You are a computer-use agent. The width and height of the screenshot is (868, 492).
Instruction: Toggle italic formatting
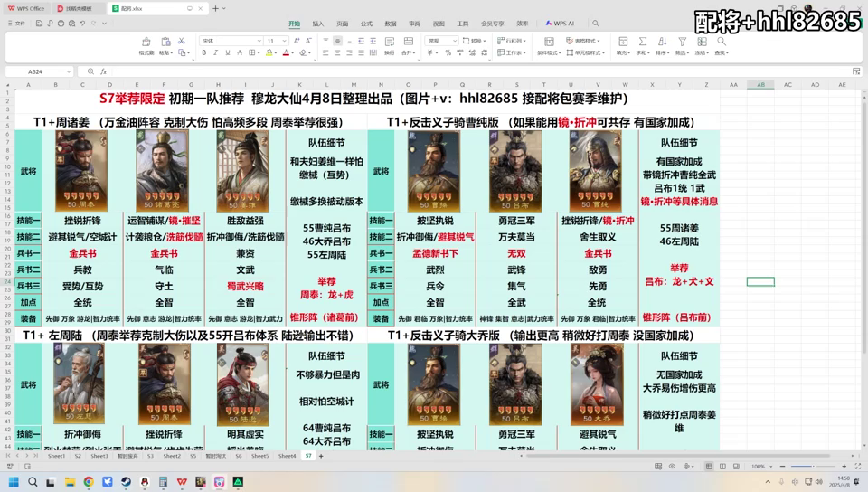(x=216, y=52)
